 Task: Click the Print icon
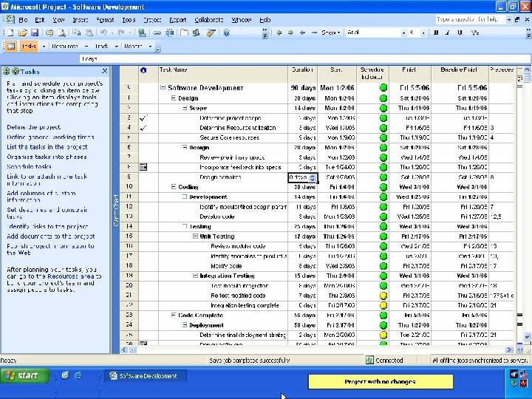50,33
